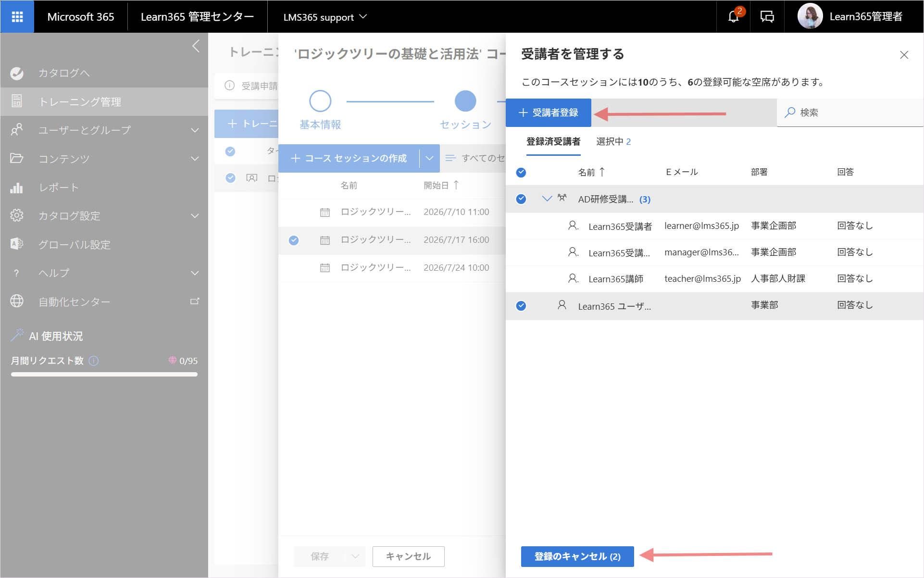Image resolution: width=924 pixels, height=578 pixels.
Task: Click the 受講者登録 button
Action: 549,113
